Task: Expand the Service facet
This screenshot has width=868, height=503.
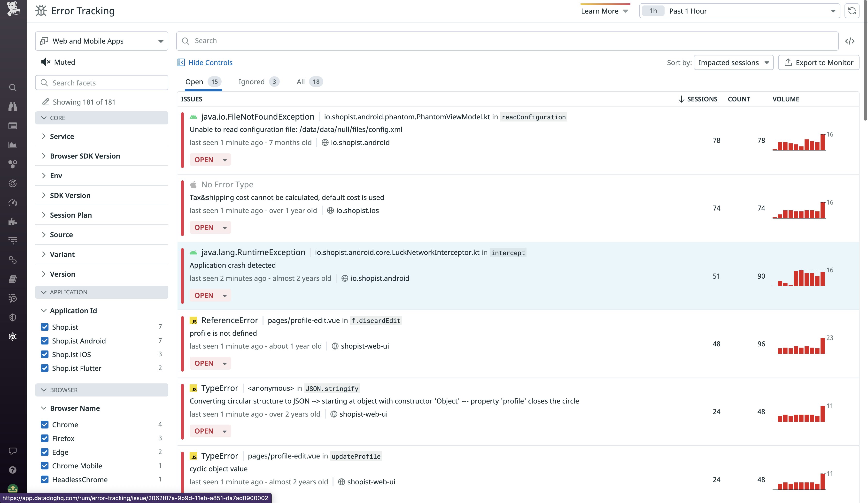Action: [62, 136]
